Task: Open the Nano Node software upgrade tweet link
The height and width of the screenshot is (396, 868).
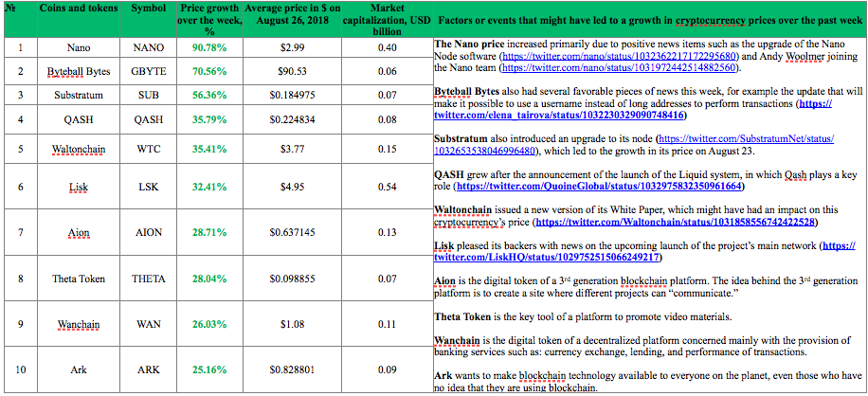Action: point(620,57)
